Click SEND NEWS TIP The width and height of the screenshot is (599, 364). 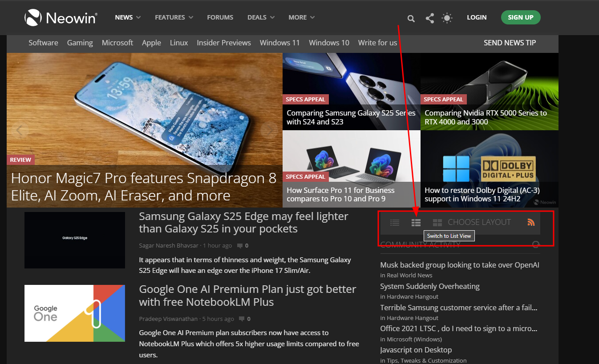point(510,43)
